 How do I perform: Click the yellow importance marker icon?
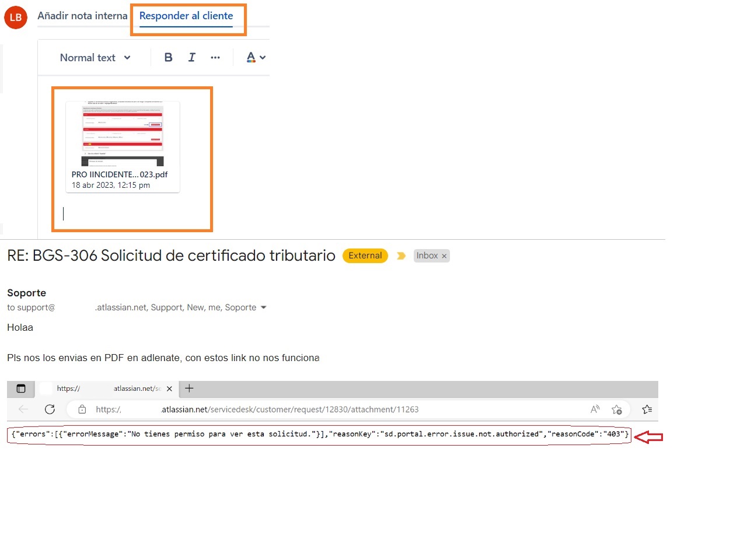pyautogui.click(x=401, y=256)
